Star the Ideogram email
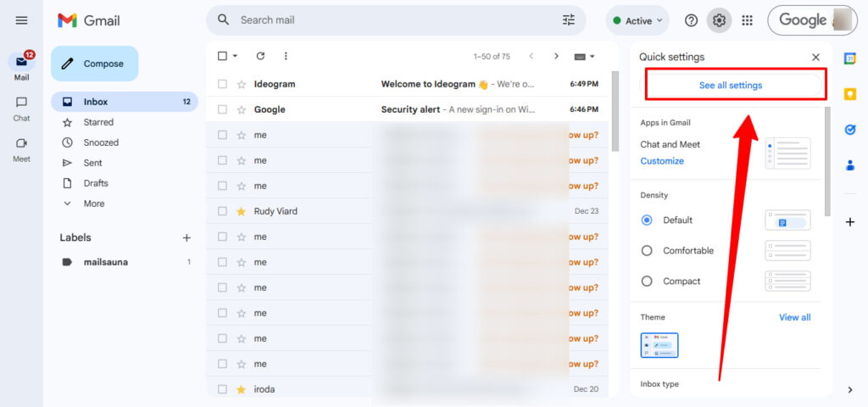Screen dimensions: 868x407 click(x=242, y=84)
